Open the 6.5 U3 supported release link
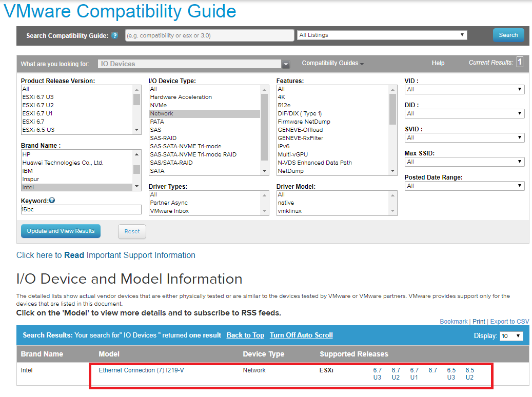This screenshot has height=397, width=532. point(451,373)
